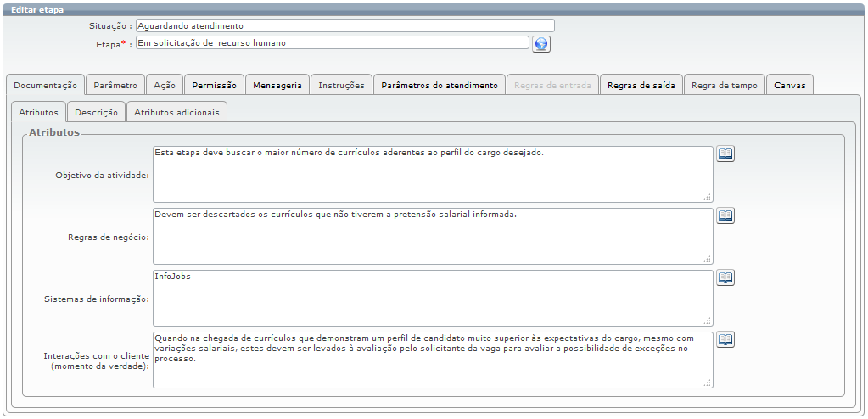Click into the Situação text field
The image size is (868, 419).
click(x=344, y=26)
